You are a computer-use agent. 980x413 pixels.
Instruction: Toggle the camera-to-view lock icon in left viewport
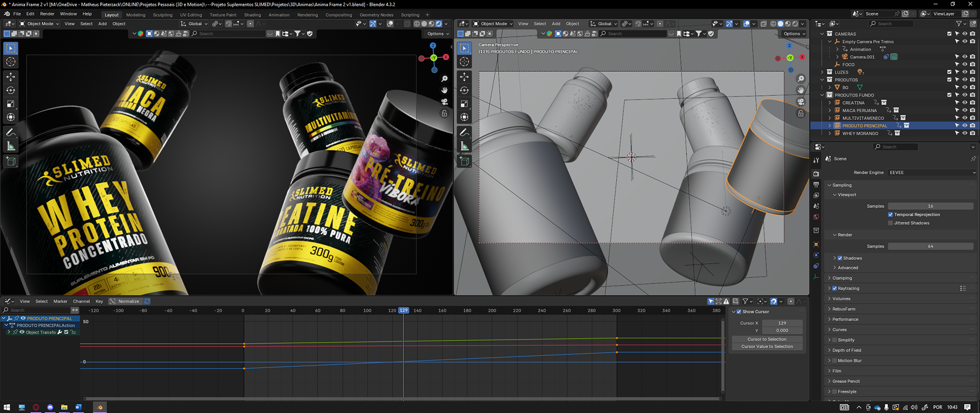[445, 114]
